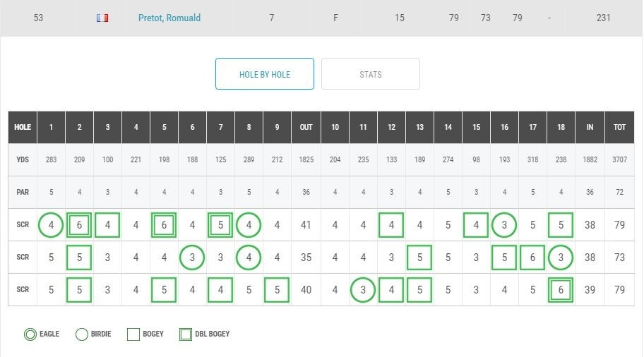Click the Bogey square legend icon

(x=133, y=334)
